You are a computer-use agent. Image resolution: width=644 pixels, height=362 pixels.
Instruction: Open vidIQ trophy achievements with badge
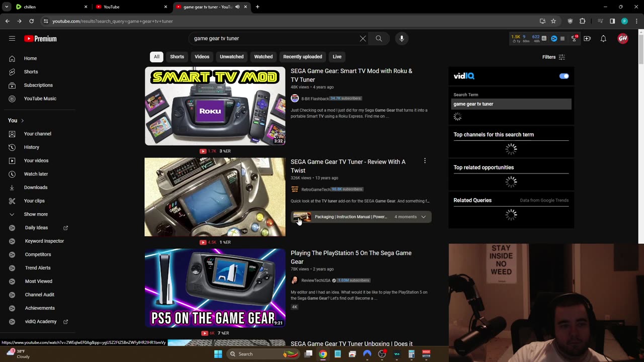[574, 38]
